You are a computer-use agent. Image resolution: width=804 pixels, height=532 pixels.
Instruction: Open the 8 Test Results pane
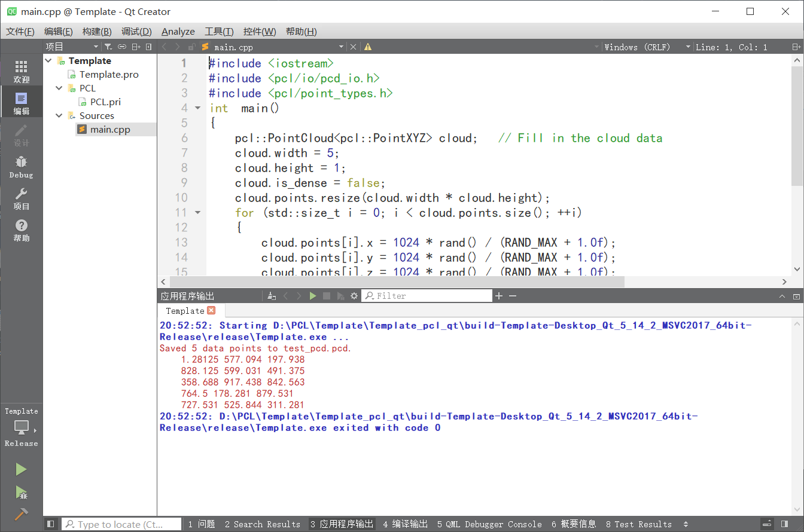coord(639,524)
